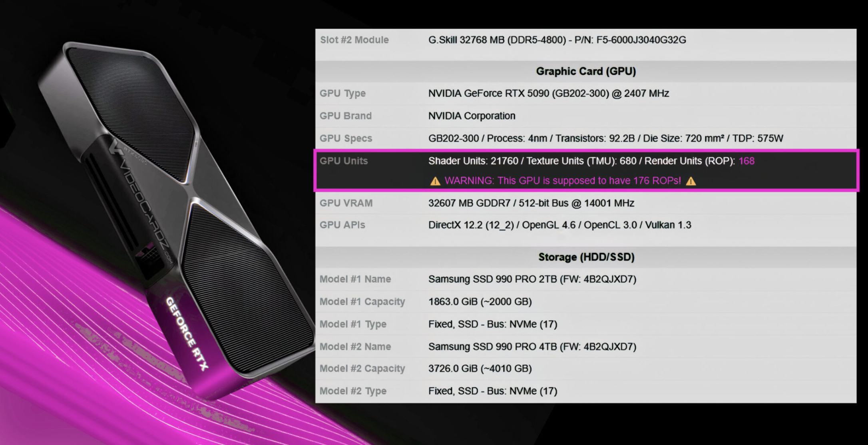The image size is (868, 445).
Task: Click the GPU APIs DirectX value
Action: (559, 225)
